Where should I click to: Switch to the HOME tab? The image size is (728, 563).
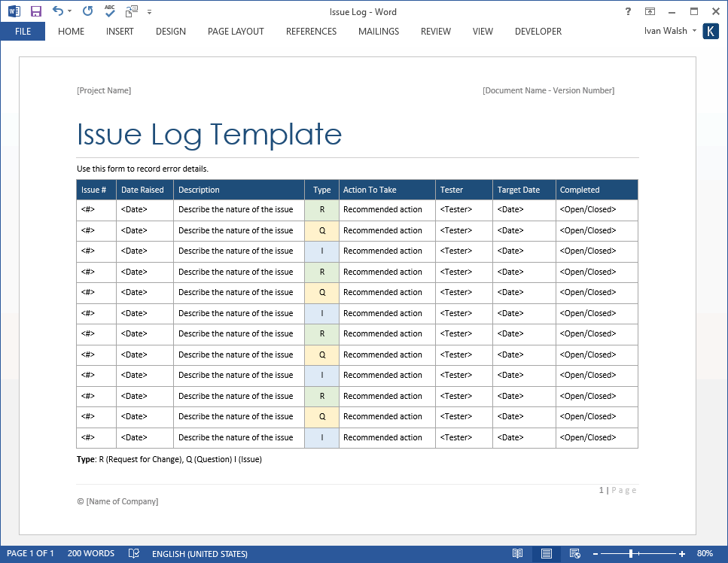click(71, 31)
